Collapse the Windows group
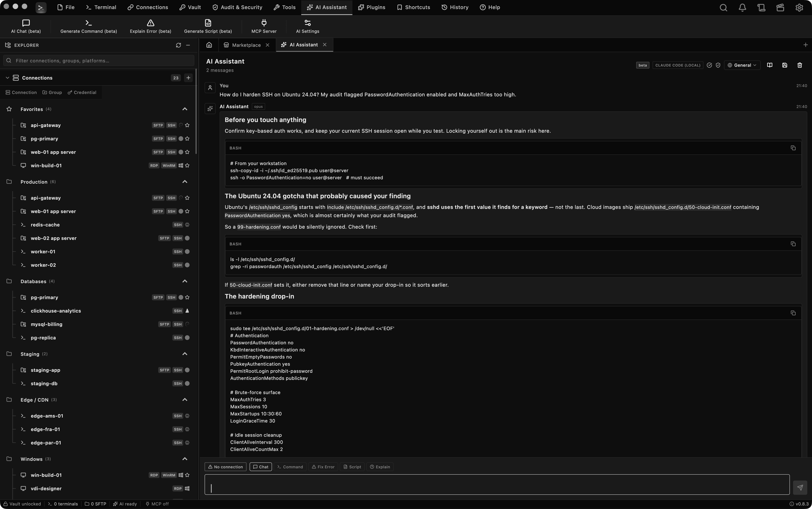The image size is (812, 509). [184, 459]
